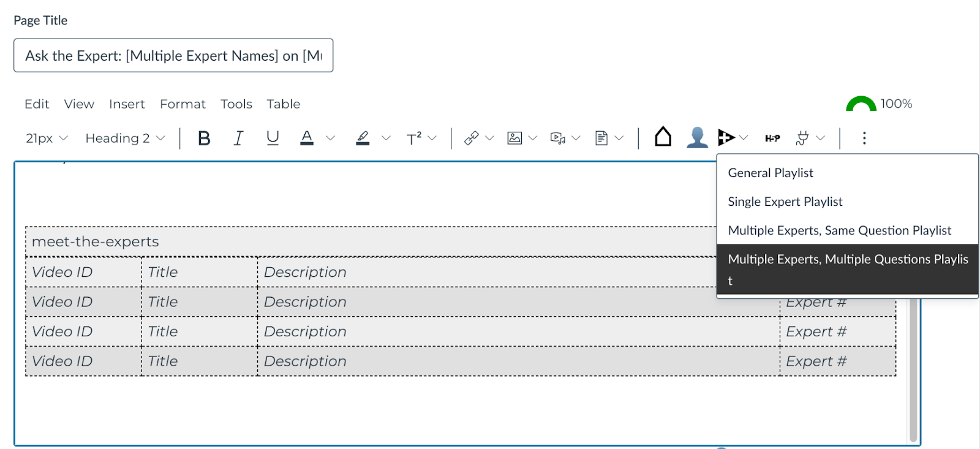Open the H5P tool

click(x=772, y=138)
